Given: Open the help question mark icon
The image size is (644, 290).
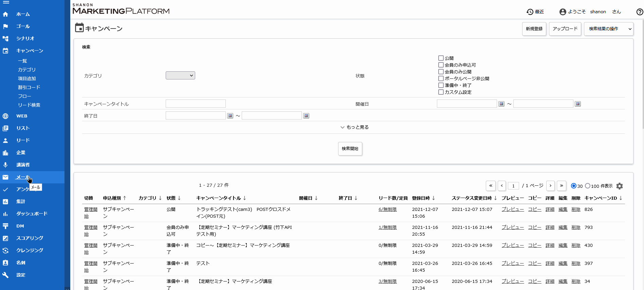Looking at the screenshot, I should click(640, 12).
